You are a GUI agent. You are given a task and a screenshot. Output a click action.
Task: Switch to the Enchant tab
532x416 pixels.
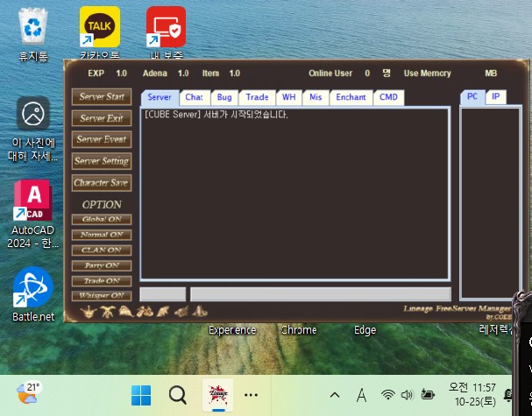point(351,97)
